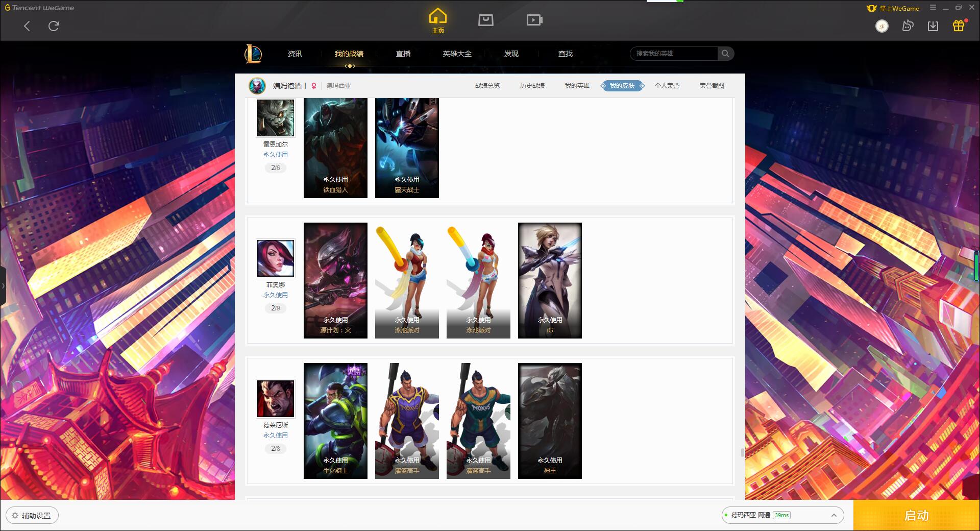Open the purple-jersey 灌篮高手 skin card
Viewport: 980px width, 531px height.
pos(407,421)
